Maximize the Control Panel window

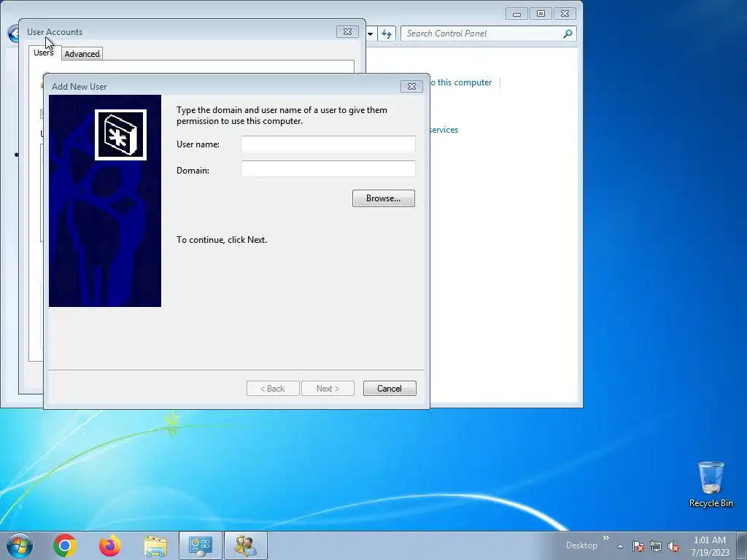pyautogui.click(x=541, y=14)
